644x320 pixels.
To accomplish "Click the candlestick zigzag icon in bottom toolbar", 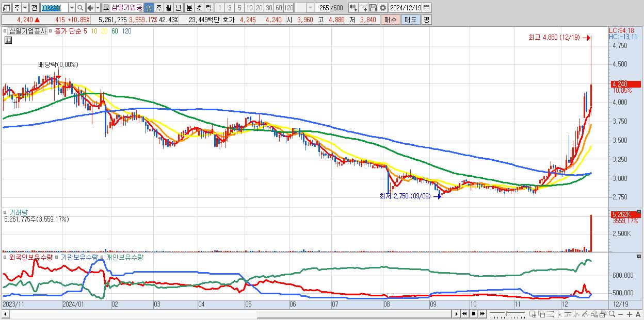I will click(577, 314).
